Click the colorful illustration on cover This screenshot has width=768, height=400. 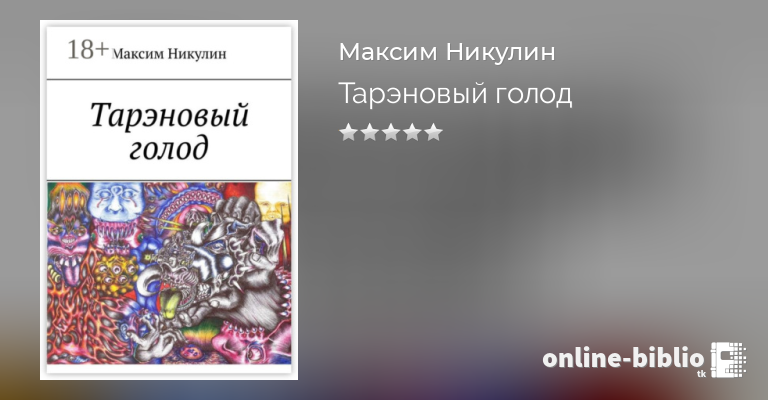169,273
